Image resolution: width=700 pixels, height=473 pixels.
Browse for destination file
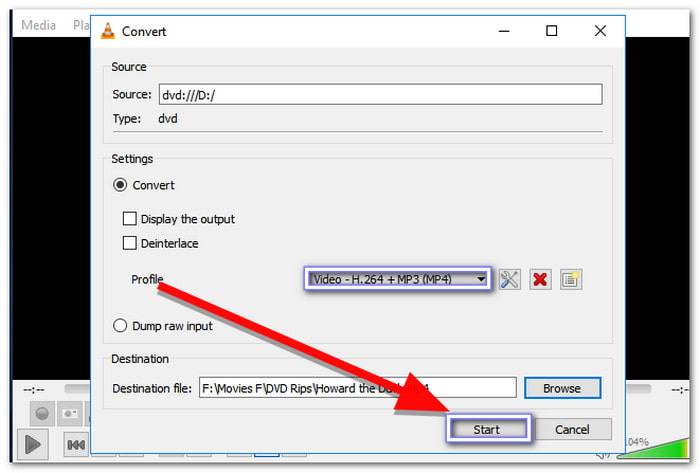[562, 388]
